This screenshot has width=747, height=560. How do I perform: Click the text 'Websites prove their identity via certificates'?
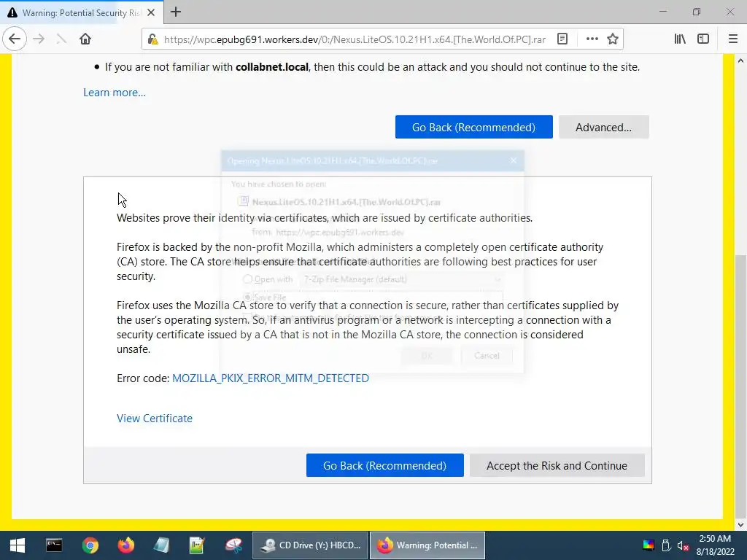coord(222,218)
